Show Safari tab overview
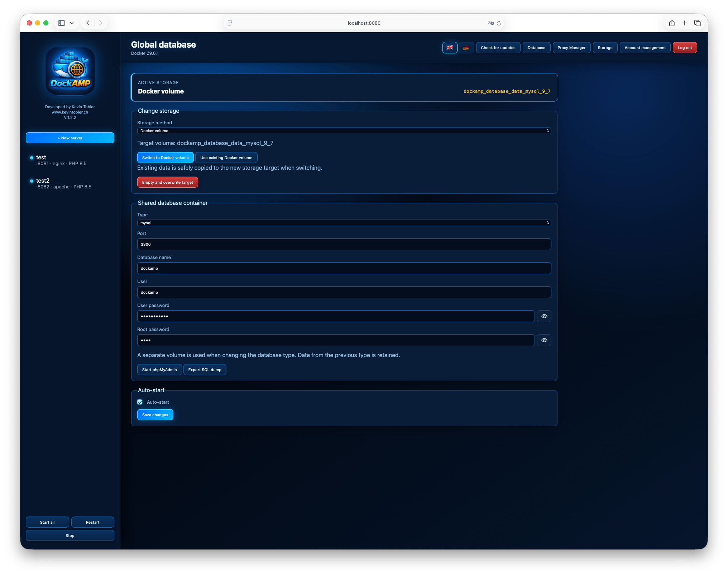The height and width of the screenshot is (576, 728). pyautogui.click(x=697, y=23)
